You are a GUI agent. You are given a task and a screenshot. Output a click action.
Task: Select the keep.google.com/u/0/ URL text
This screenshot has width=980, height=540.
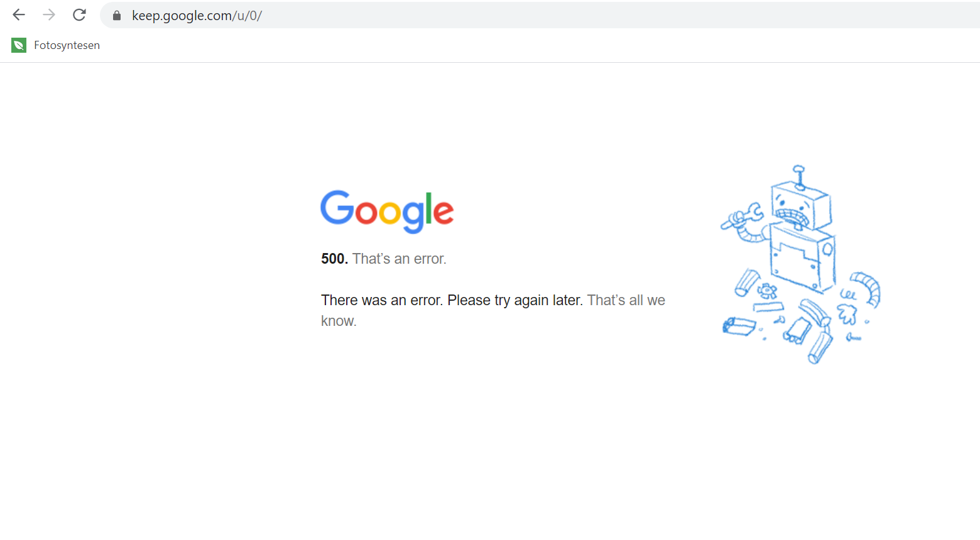(197, 16)
